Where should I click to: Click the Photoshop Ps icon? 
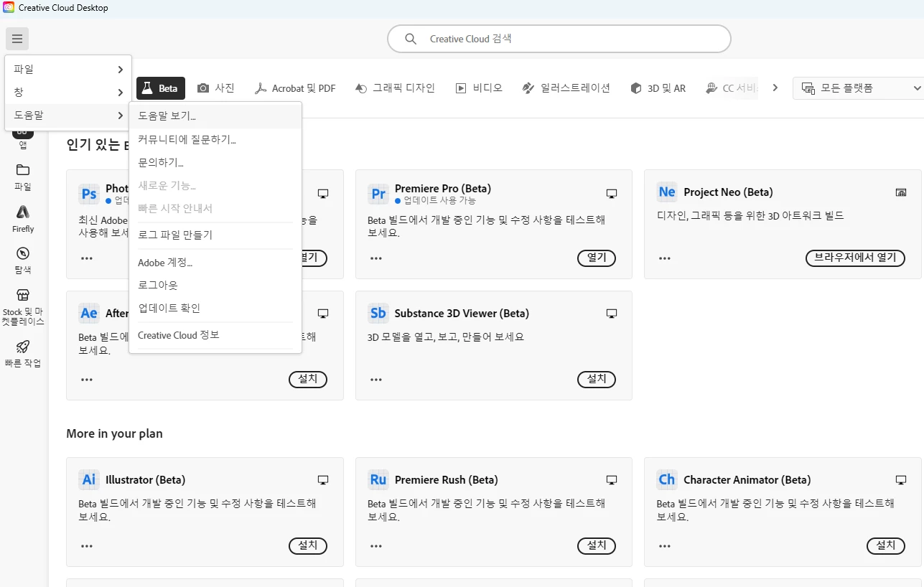(89, 194)
